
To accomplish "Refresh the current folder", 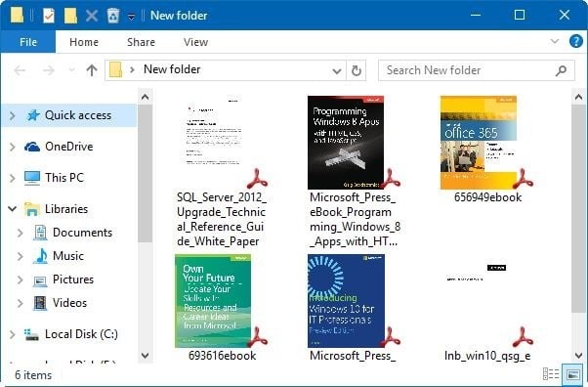I will pyautogui.click(x=356, y=70).
